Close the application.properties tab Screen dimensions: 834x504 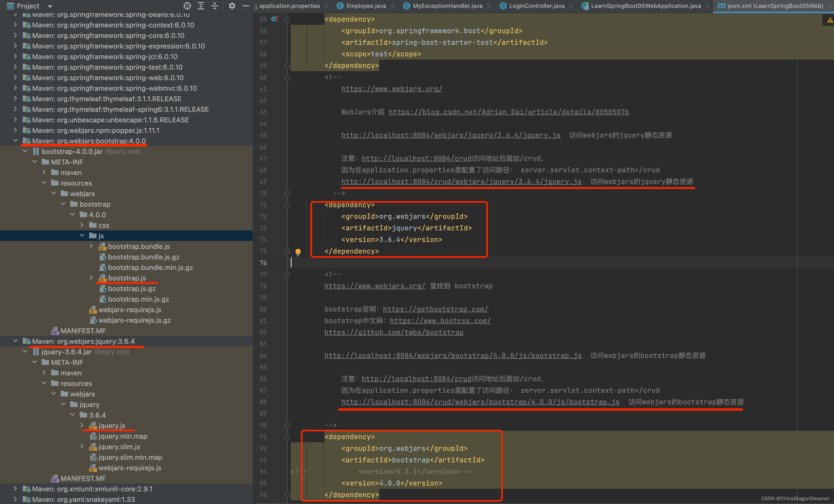pos(326,6)
